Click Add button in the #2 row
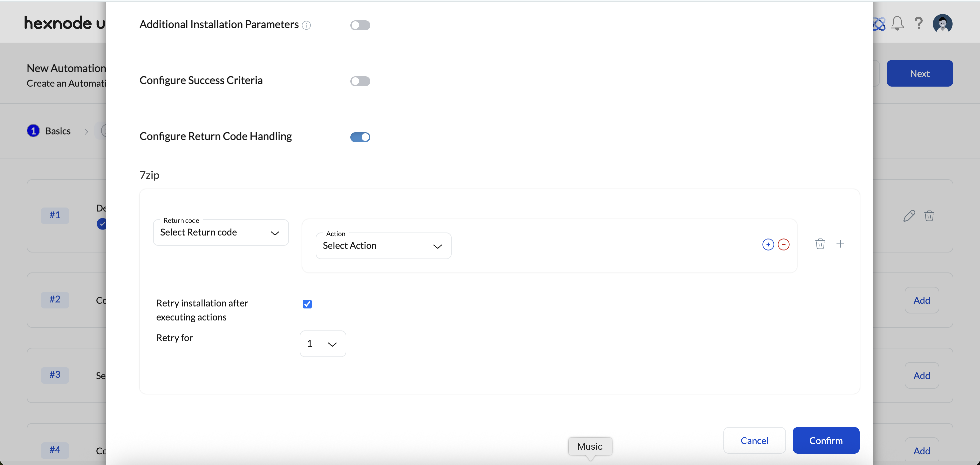This screenshot has height=465, width=980. coord(921,300)
